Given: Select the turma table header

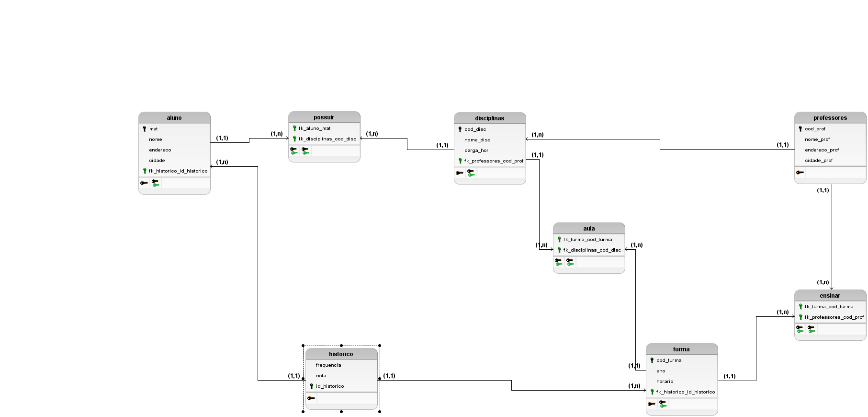Looking at the screenshot, I should coord(682,349).
